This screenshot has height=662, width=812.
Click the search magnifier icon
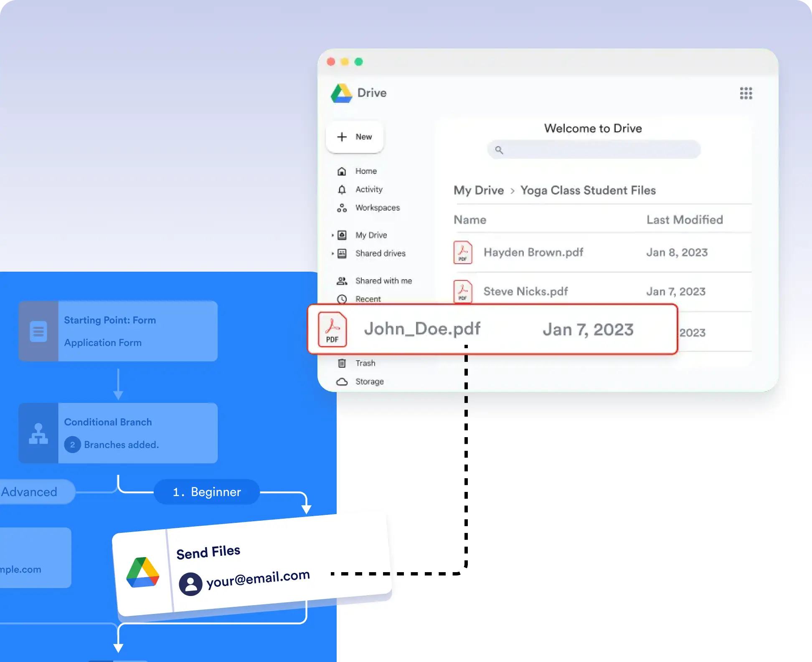(x=499, y=150)
